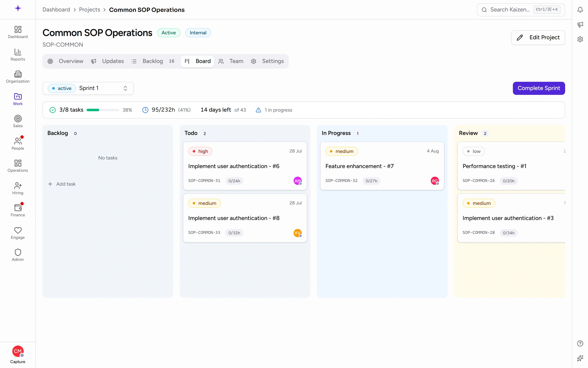Open the Sprint 1 selector dropdown
The image size is (588, 368).
coord(88,88)
